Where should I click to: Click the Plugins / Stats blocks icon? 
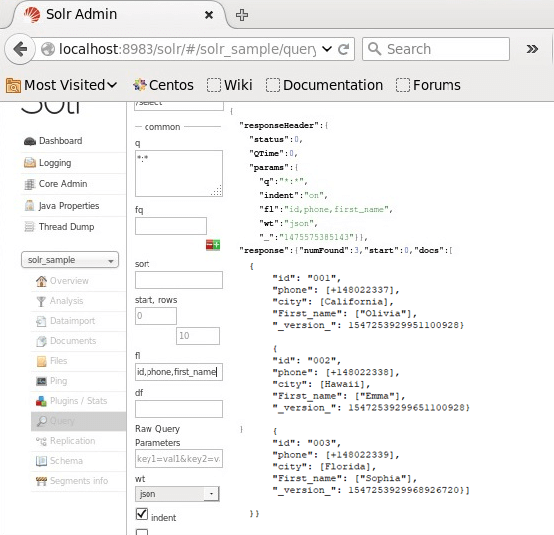pos(41,401)
